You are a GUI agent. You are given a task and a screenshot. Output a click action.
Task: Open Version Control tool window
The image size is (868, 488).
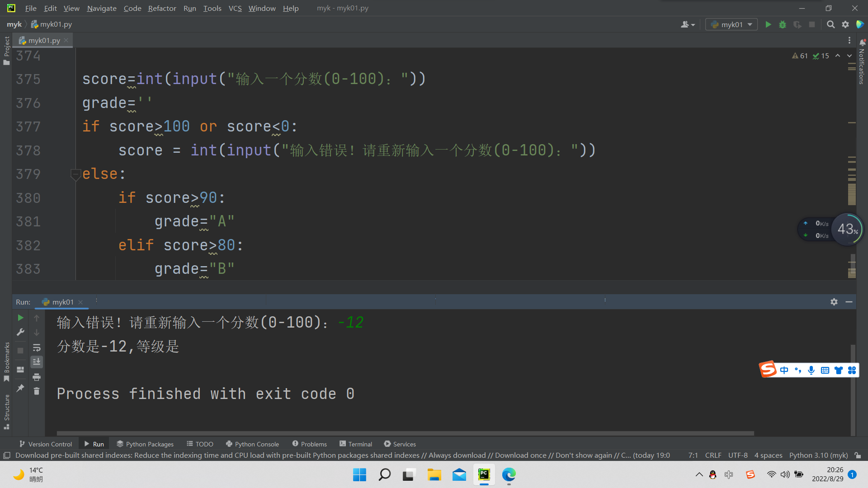pyautogui.click(x=46, y=444)
